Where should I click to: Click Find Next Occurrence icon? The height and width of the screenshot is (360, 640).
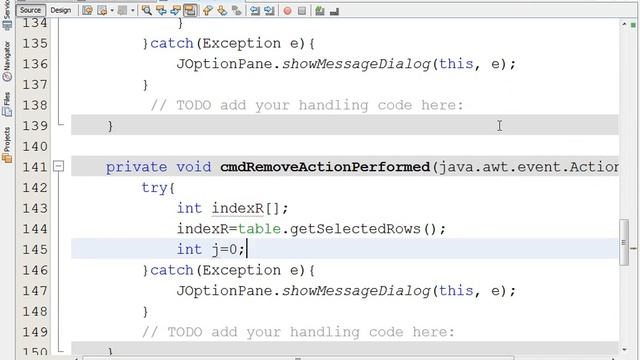(x=176, y=11)
